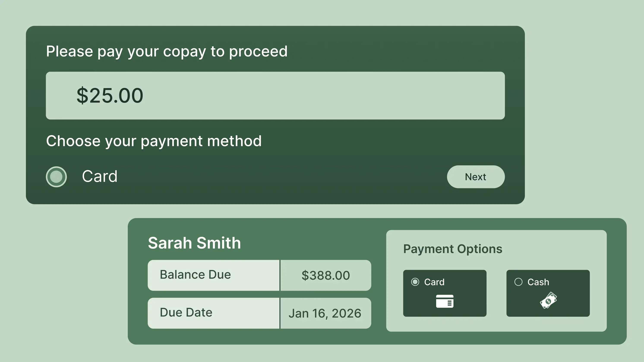Click the Payment Options heading

coord(453,249)
